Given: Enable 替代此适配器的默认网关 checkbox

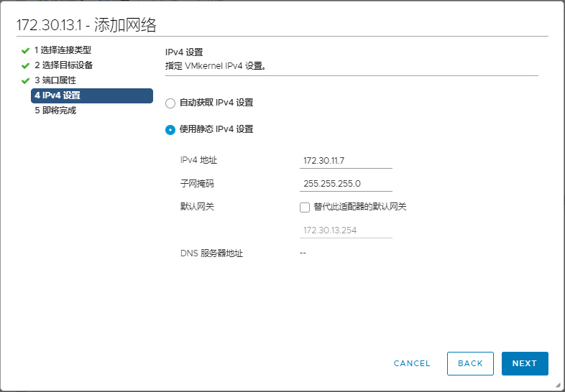Looking at the screenshot, I should pos(304,207).
